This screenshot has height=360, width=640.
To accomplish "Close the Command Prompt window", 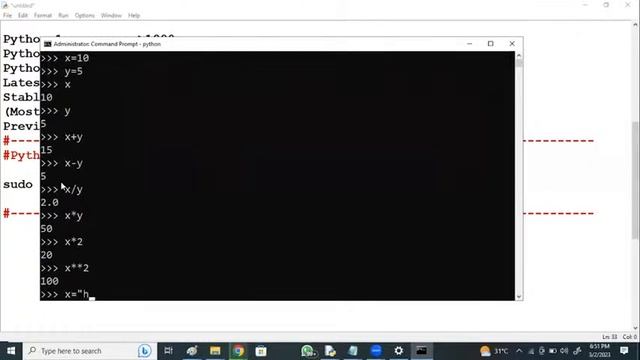I will coord(512,44).
